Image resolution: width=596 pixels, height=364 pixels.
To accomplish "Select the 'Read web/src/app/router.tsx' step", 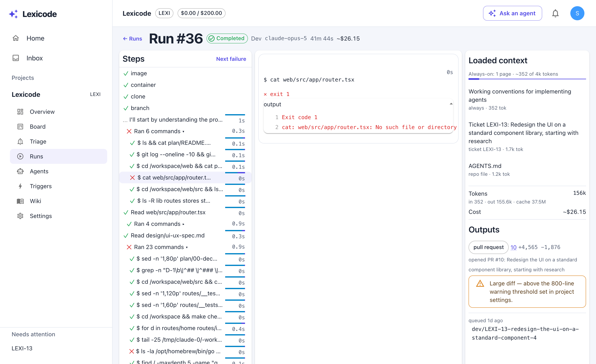I will point(185,212).
